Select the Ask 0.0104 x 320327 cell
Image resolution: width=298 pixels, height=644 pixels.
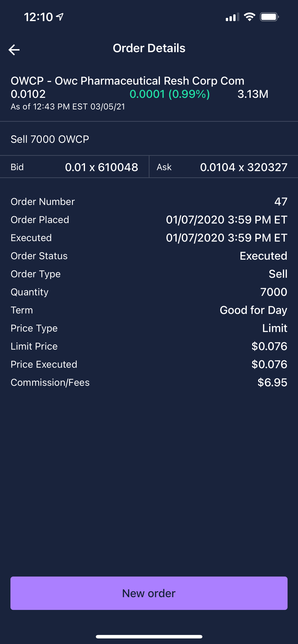tap(223, 167)
